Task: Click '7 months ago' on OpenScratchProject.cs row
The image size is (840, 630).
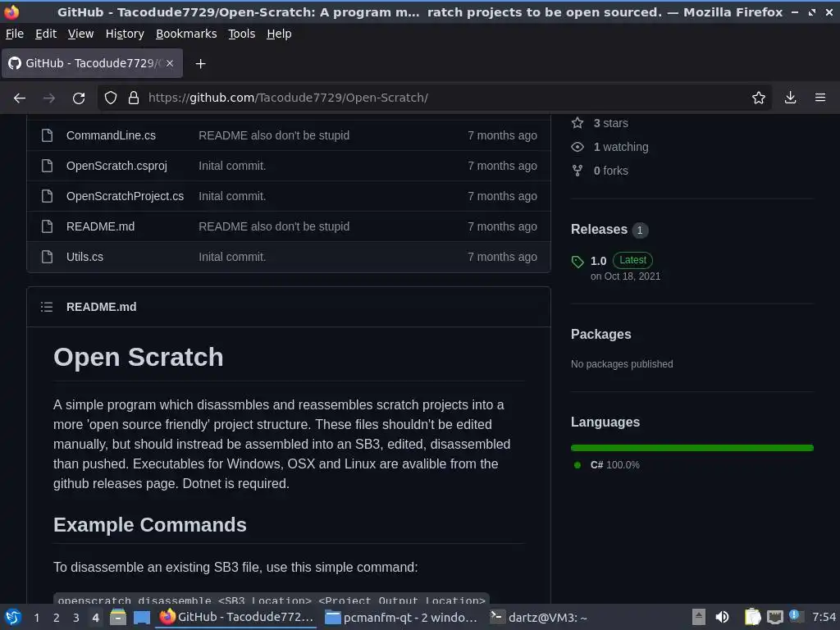Action: [502, 196]
